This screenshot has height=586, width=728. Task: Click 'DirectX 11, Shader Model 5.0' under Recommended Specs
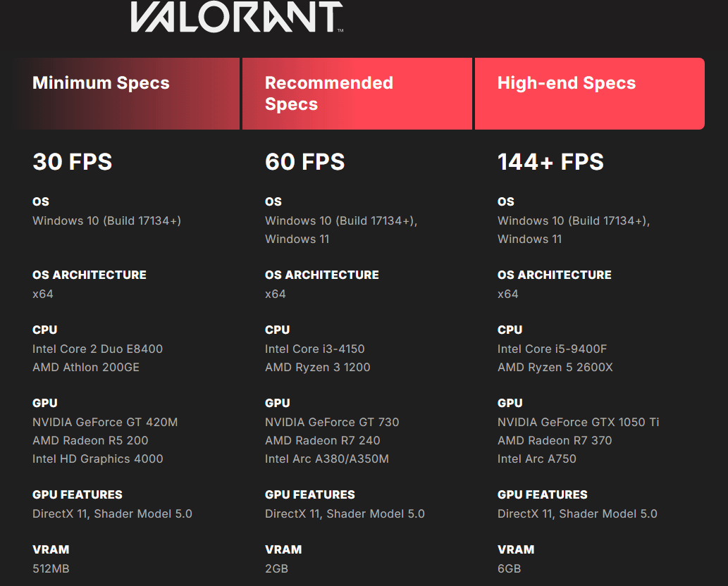pos(345,514)
